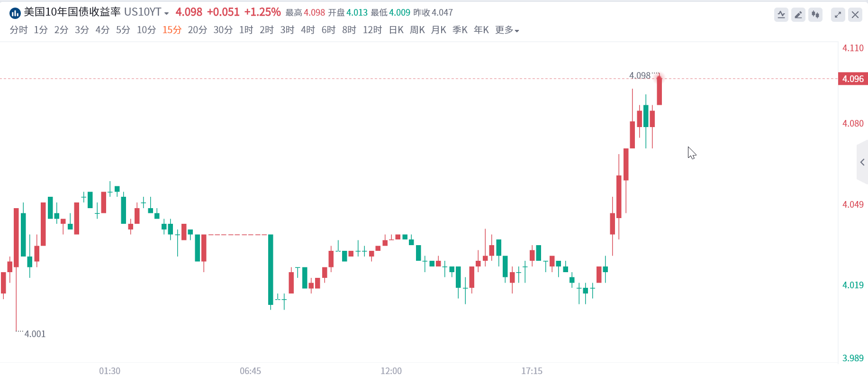Expand chart to fullscreen
Viewport: 868px width, 376px height.
point(838,15)
